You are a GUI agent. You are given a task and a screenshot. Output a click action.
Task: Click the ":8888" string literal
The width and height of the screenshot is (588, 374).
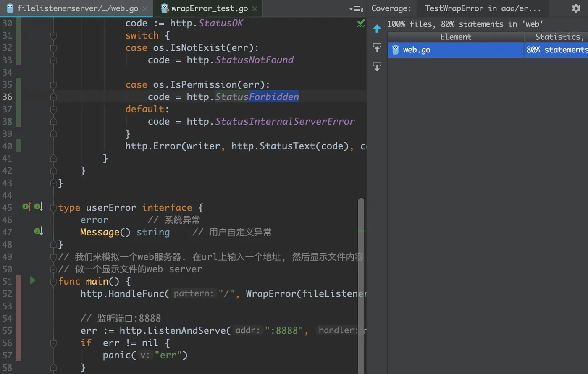tap(284, 330)
